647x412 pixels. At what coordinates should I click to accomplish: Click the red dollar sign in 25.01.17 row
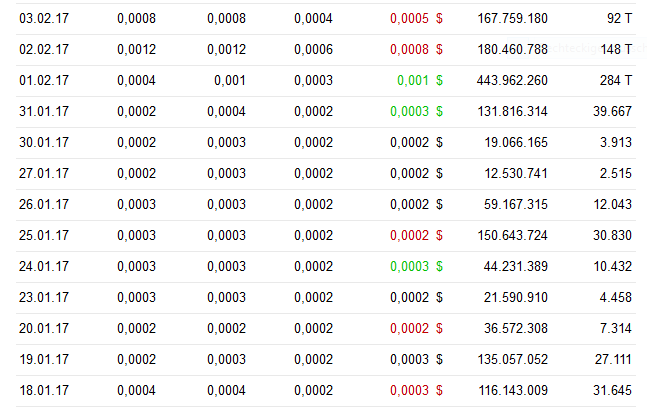(x=439, y=235)
